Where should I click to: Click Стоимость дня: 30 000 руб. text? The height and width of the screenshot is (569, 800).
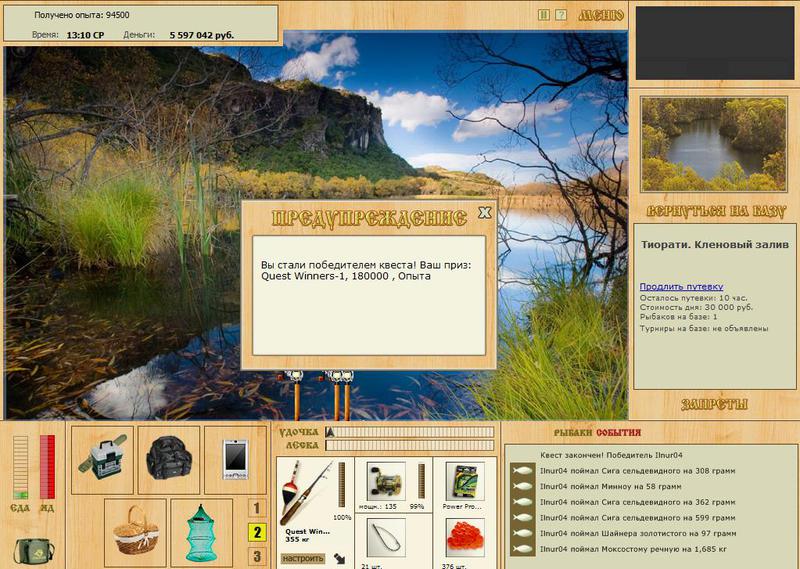(696, 308)
